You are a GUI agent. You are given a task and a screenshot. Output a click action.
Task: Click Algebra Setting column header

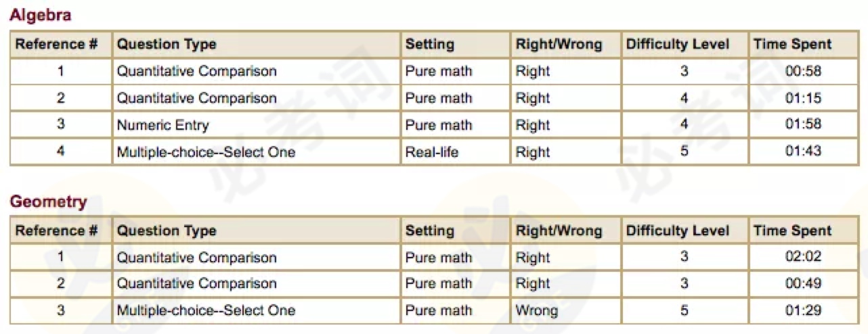tap(456, 45)
